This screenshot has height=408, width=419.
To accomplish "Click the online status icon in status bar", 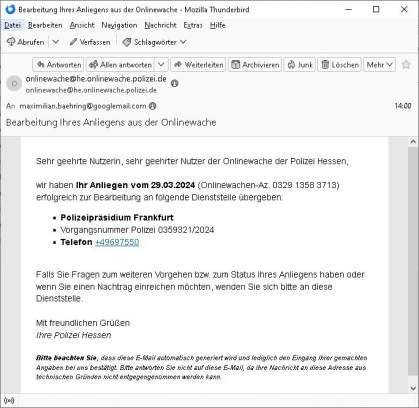I will coord(9,401).
